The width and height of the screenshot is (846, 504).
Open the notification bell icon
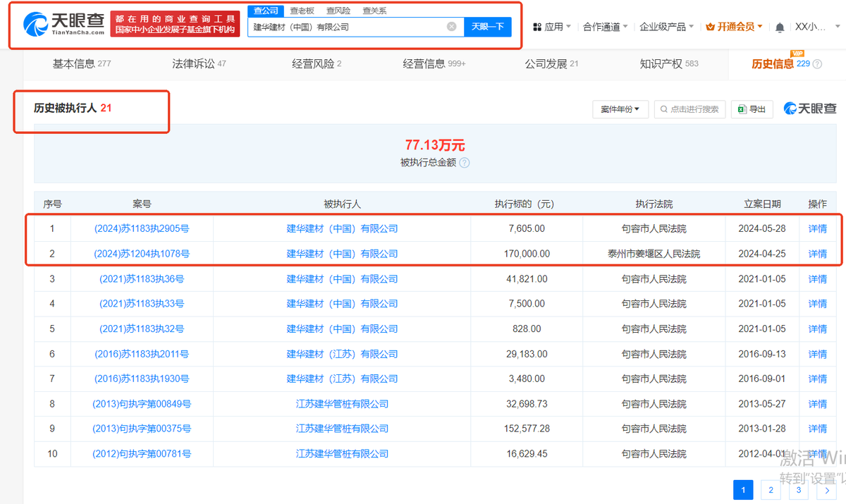coord(779,25)
